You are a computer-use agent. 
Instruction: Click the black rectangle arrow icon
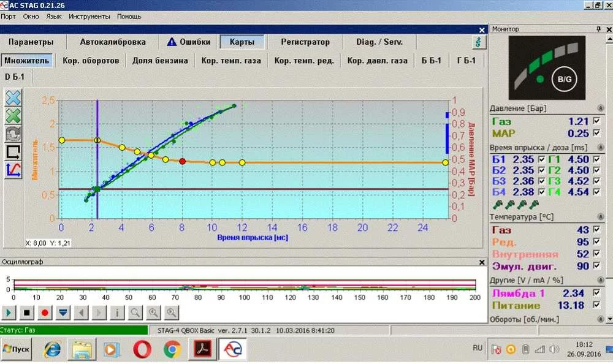(13, 152)
